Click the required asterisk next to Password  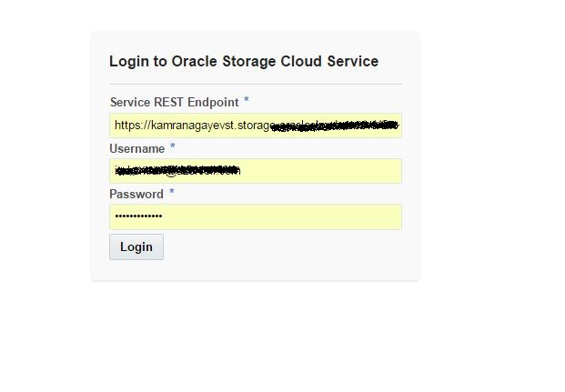coord(171,193)
